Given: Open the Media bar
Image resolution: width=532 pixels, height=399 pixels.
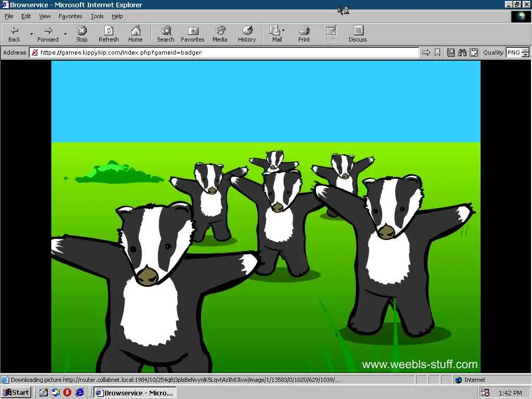Looking at the screenshot, I should coord(220,34).
